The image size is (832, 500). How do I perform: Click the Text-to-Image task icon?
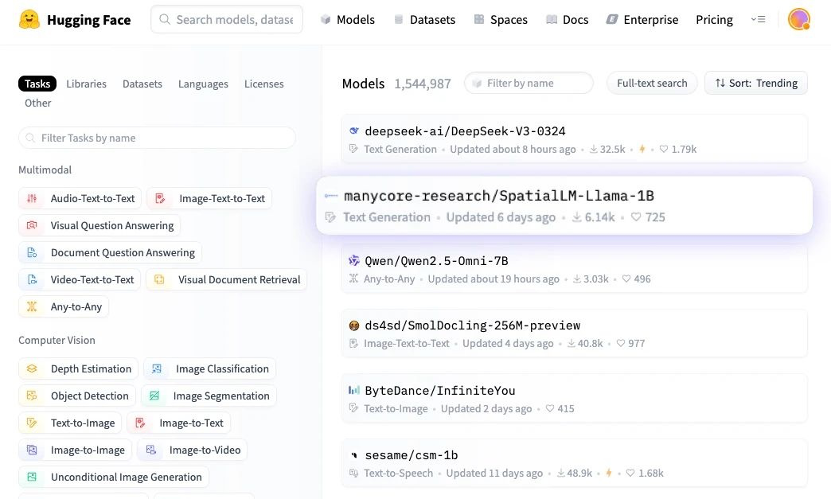coord(32,423)
